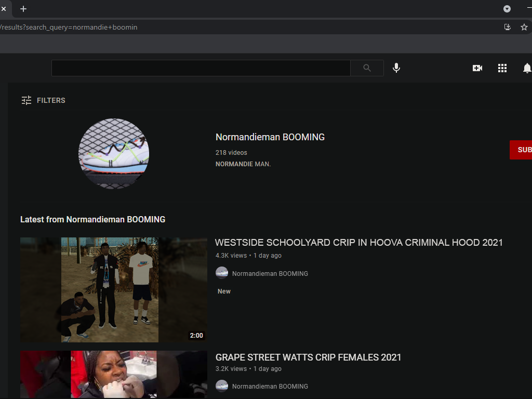Screen dimensions: 532x399
Task: Play the Westside Schoolyard Crip video thumbnail
Action: (114, 290)
